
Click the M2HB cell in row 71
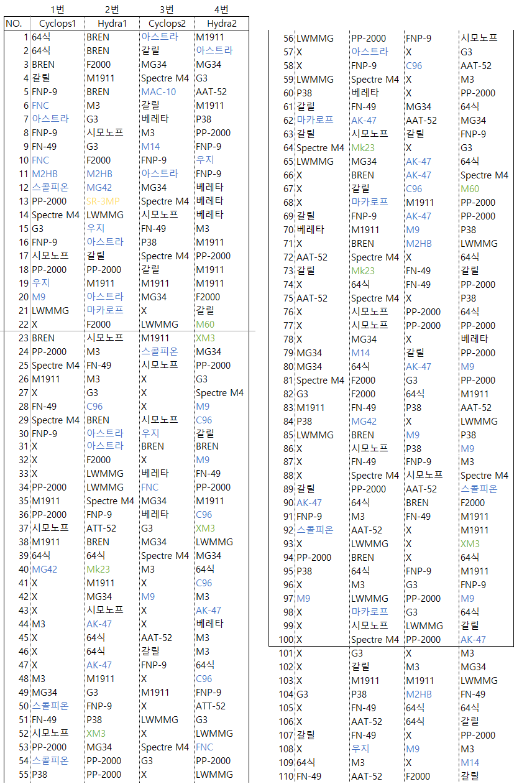coord(419,243)
